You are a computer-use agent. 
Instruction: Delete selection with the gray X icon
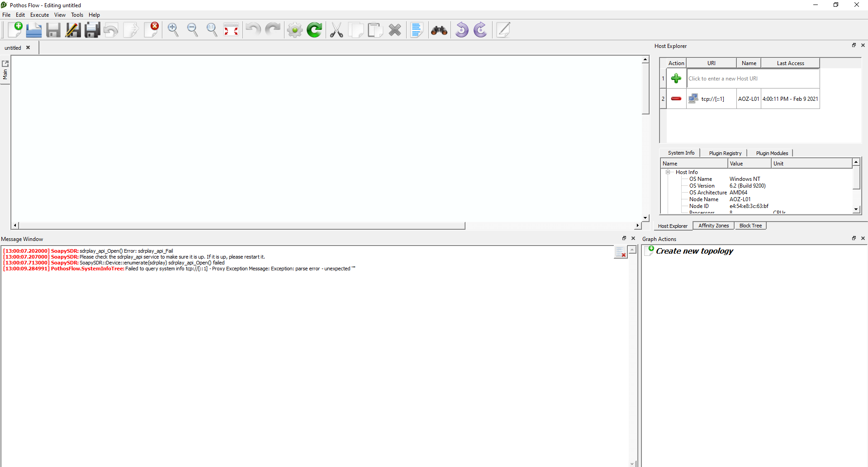395,30
